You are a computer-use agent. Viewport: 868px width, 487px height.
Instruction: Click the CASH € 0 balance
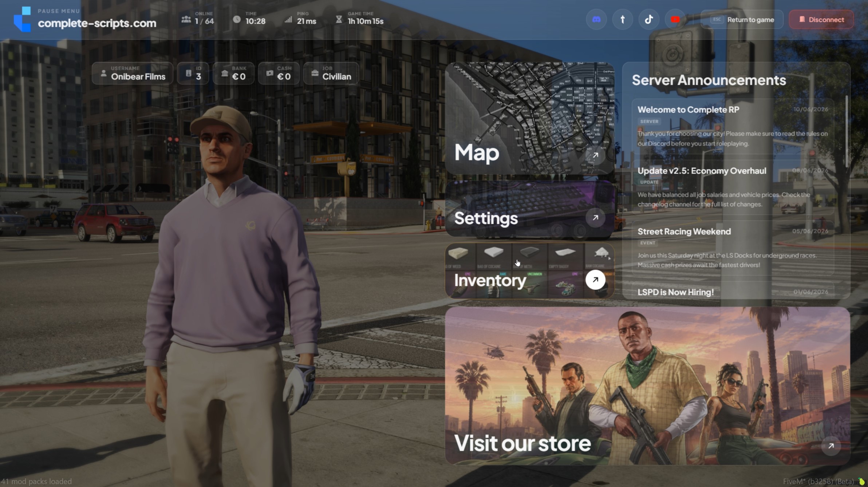[x=284, y=77]
